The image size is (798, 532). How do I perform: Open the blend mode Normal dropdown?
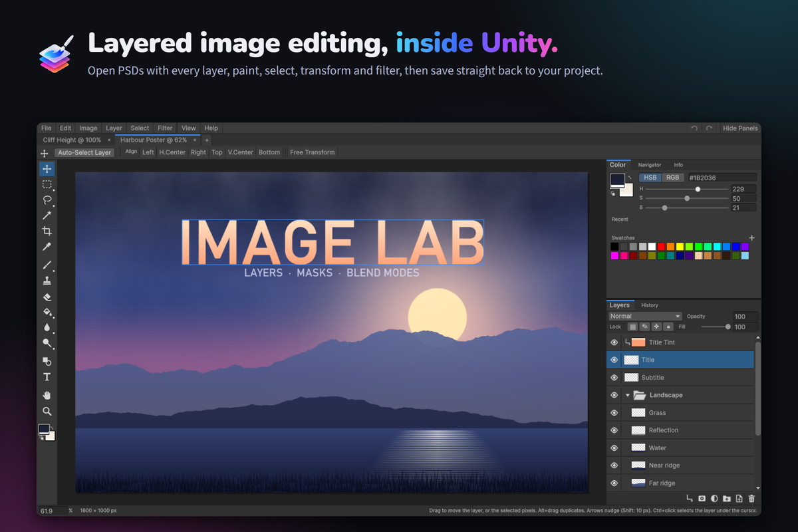pos(645,317)
